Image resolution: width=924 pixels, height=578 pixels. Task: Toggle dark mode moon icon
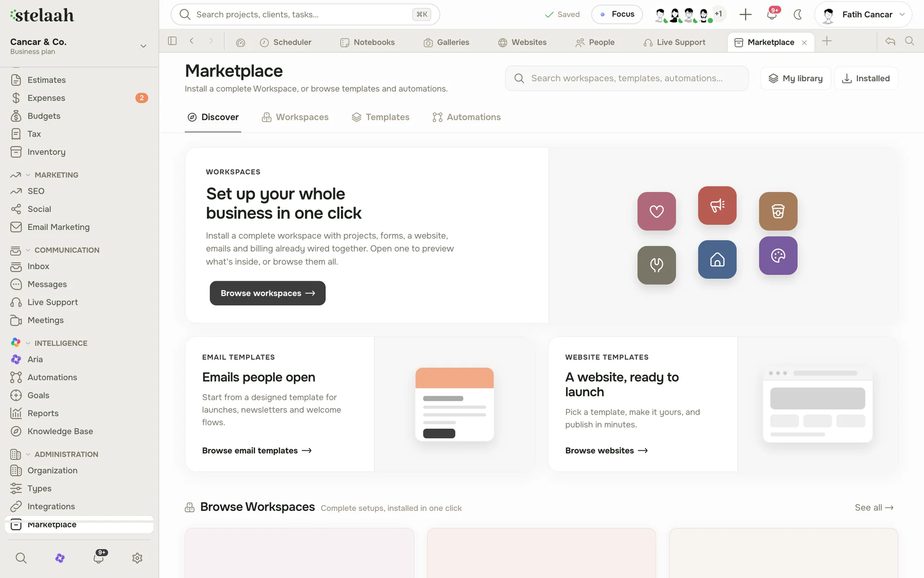(798, 14)
